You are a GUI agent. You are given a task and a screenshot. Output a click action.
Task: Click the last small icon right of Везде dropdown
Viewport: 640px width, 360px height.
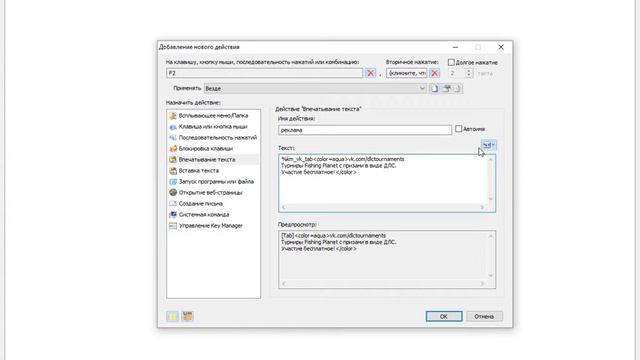pos(458,88)
